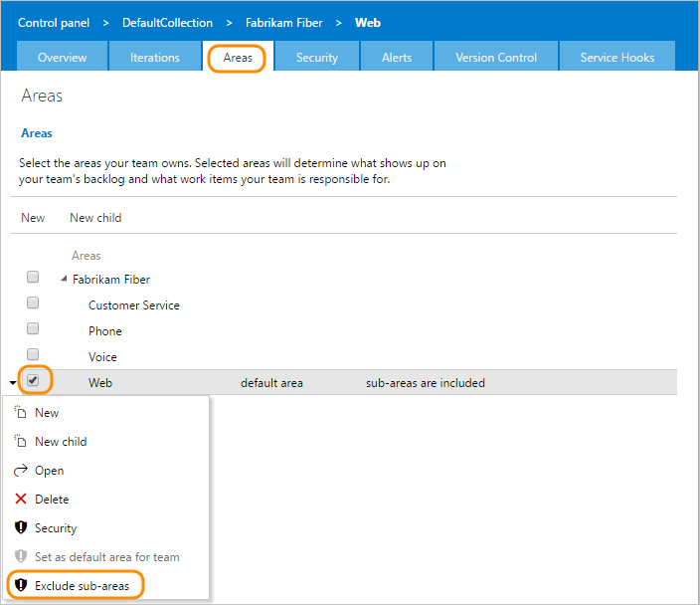Click the Fabrikam Fiber breadcrumb link
The width and height of the screenshot is (700, 605).
tap(284, 23)
